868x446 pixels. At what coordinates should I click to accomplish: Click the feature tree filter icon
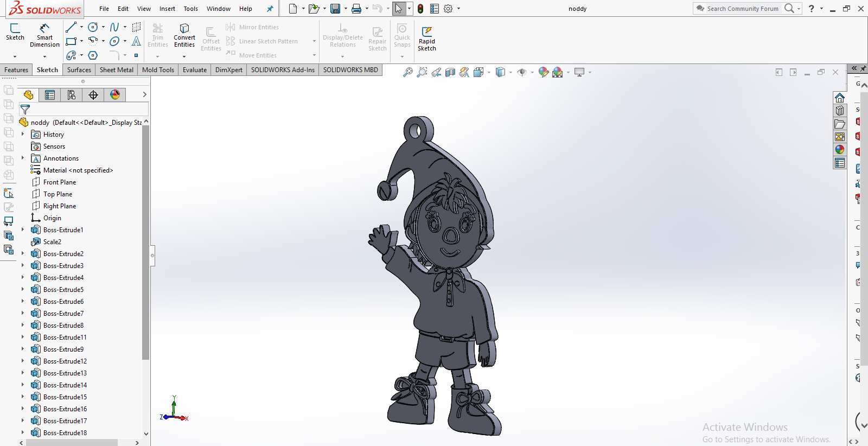click(x=25, y=110)
